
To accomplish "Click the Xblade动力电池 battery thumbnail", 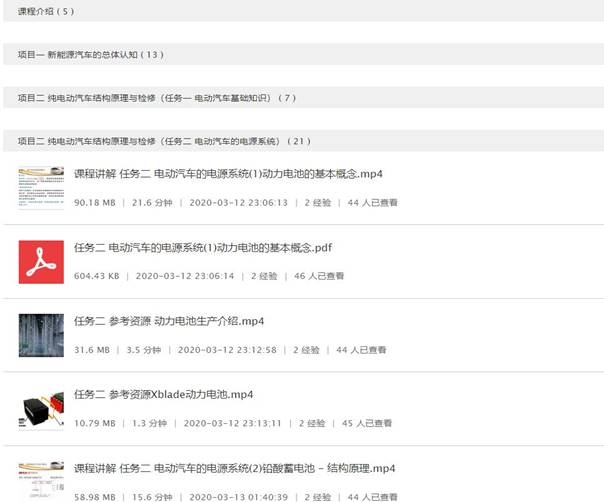I will (x=41, y=409).
